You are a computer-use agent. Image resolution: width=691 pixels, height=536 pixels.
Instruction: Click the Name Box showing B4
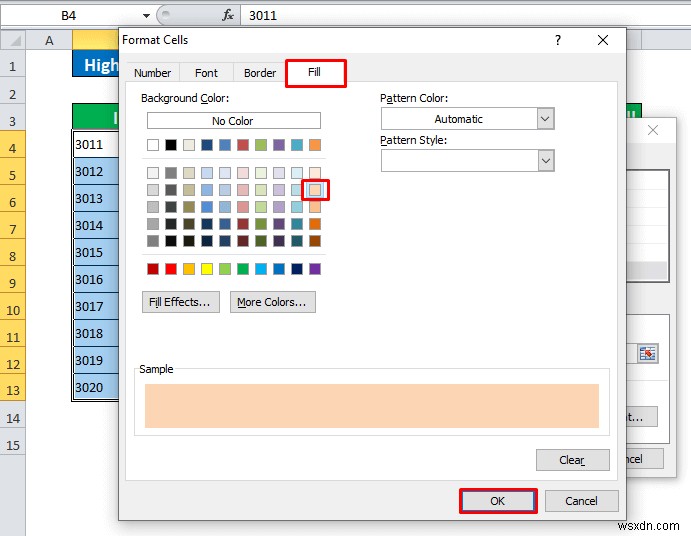[68, 16]
